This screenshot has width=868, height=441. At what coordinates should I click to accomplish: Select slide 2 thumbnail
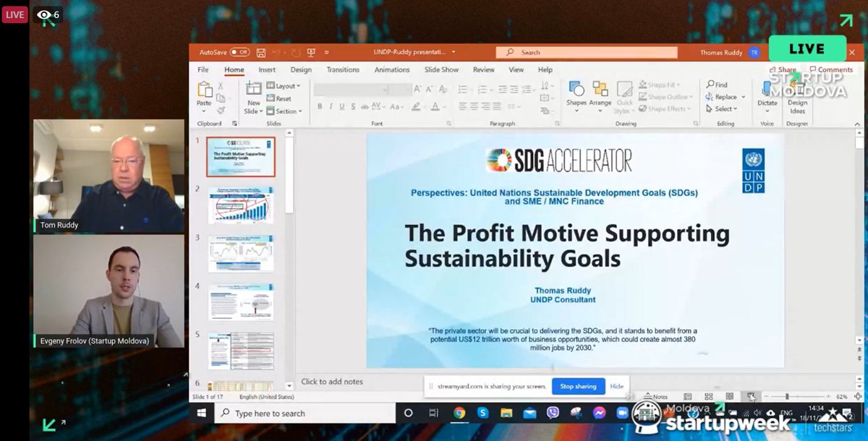[242, 205]
